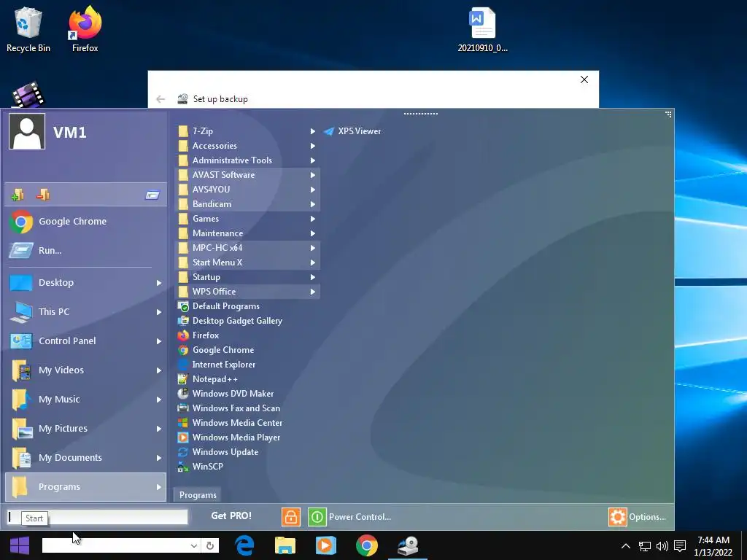Click the Options... text label
Image resolution: width=747 pixels, height=560 pixels.
click(648, 517)
